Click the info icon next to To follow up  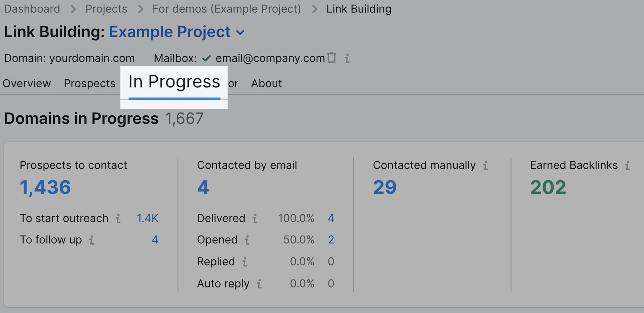click(x=91, y=240)
